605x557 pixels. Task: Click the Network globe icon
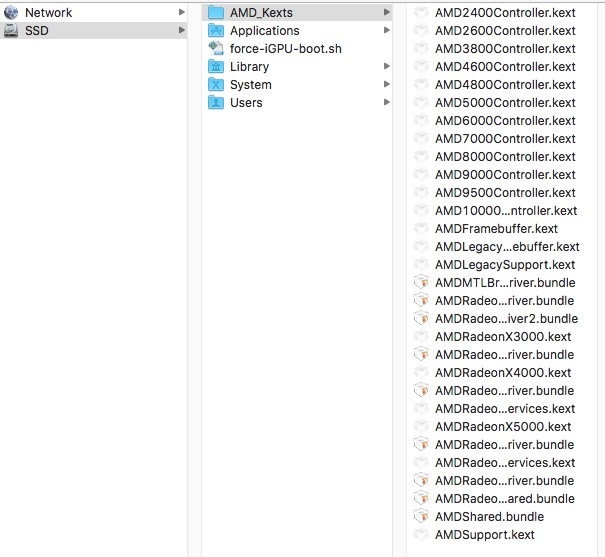[11, 13]
